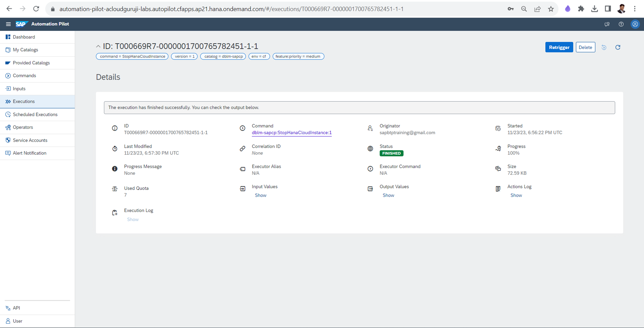Screen dimensions: 644x328
Task: Open the hamburger navigation menu icon
Action: pyautogui.click(x=8, y=24)
